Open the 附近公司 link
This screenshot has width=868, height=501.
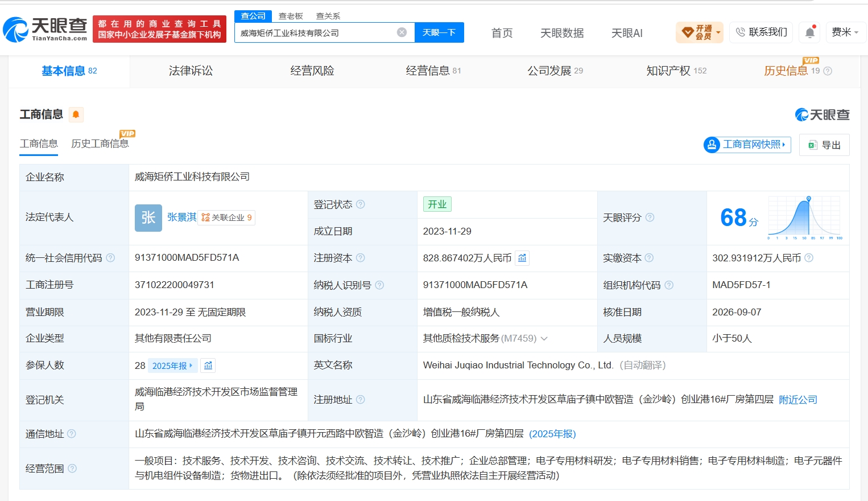pos(798,400)
